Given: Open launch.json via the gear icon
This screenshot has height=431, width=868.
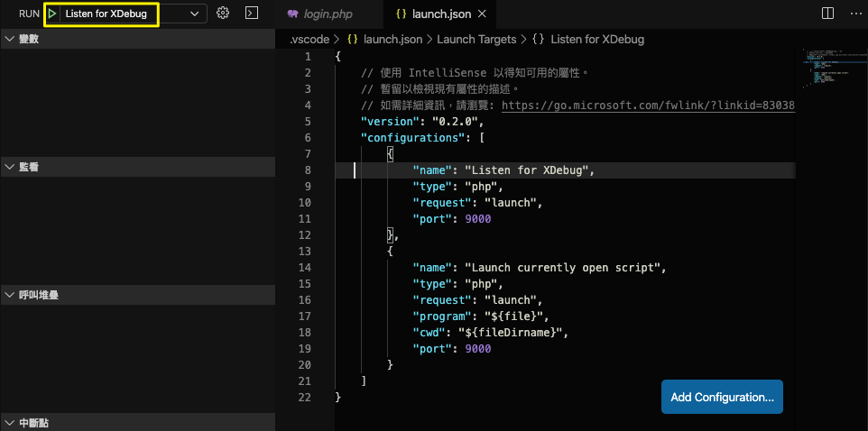Looking at the screenshot, I should 223,14.
